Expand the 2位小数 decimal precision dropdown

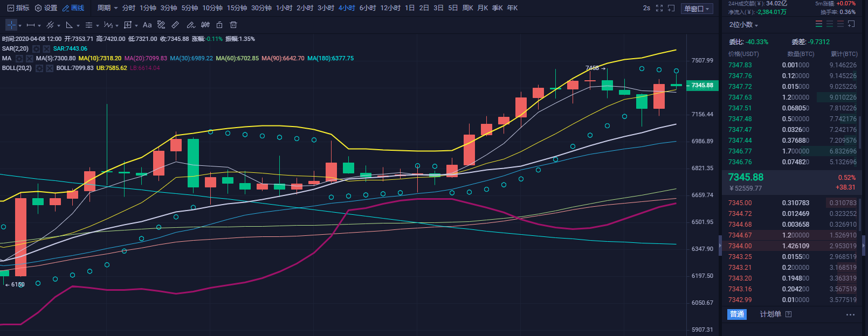pyautogui.click(x=743, y=25)
